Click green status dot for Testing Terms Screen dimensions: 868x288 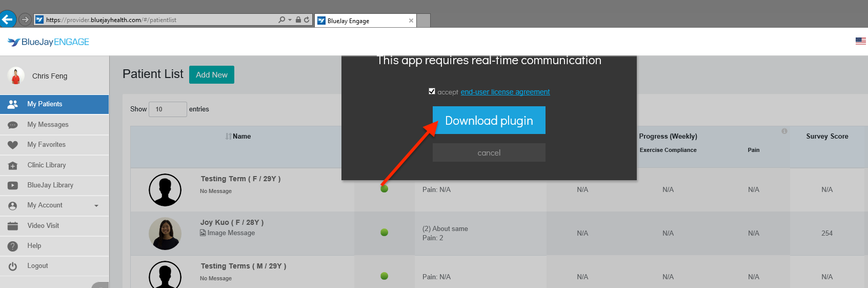click(385, 276)
